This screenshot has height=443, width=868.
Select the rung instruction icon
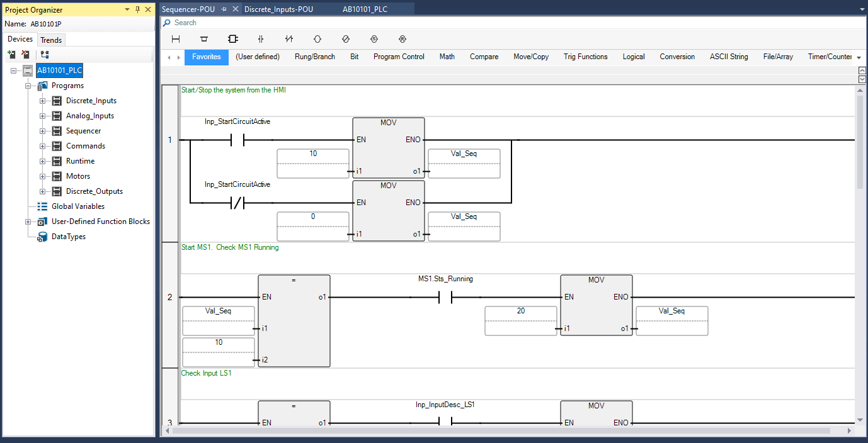pos(176,39)
